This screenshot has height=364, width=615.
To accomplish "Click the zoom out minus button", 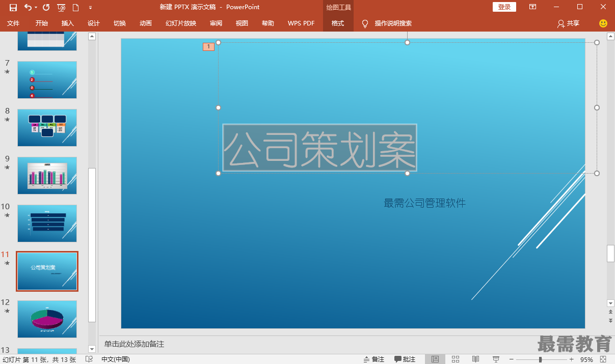I will pos(512,359).
